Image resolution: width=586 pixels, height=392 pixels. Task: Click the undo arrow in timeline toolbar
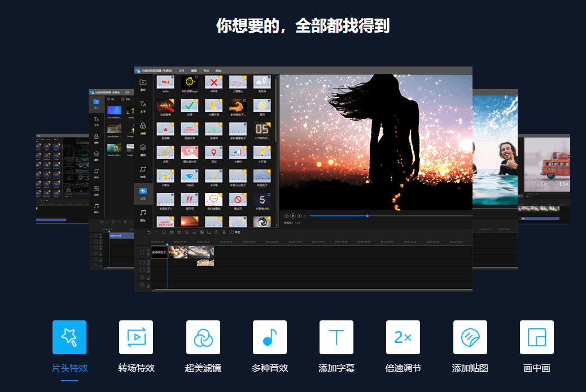(x=148, y=232)
